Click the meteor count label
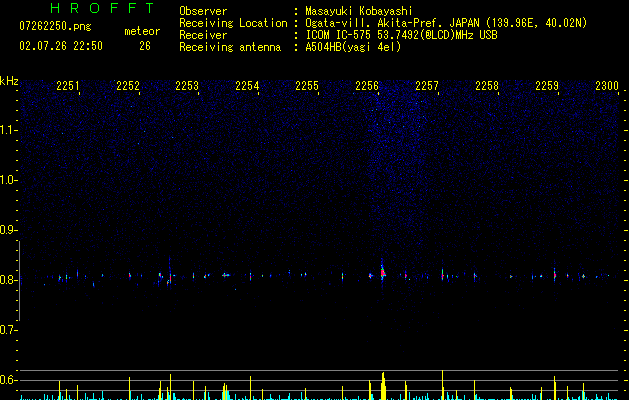629x400 pixels. 142,31
